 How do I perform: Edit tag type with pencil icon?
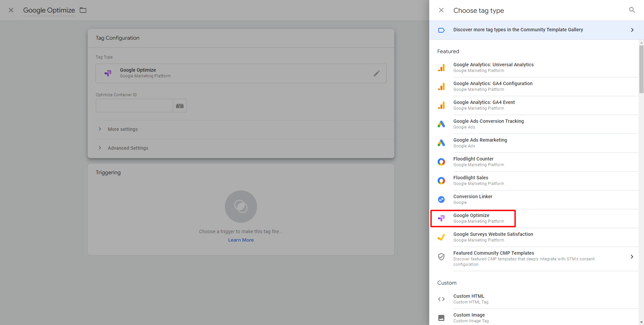[377, 73]
